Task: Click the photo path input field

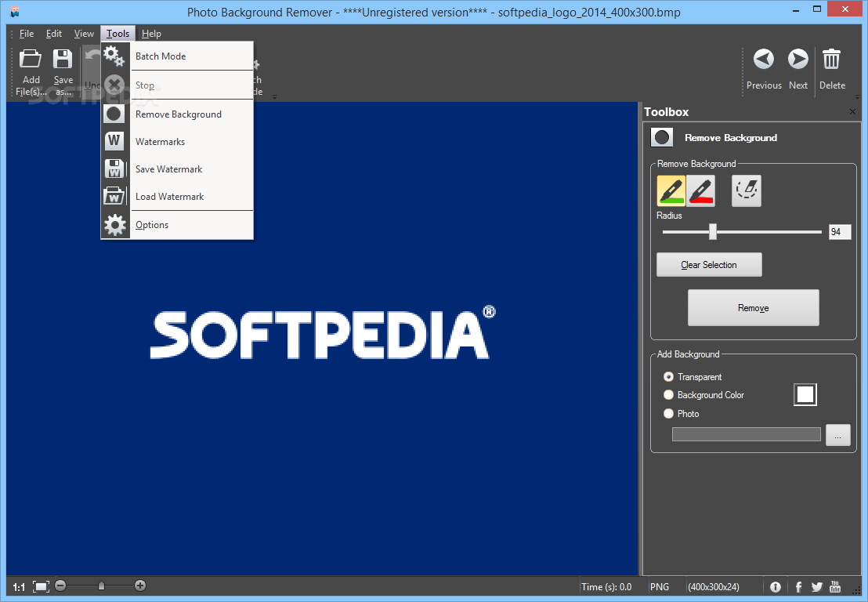Action: (747, 434)
